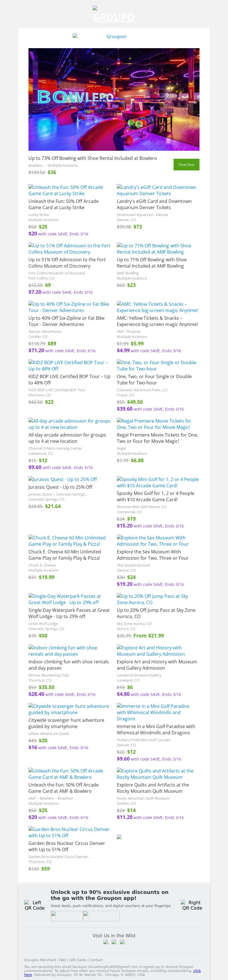
Task: Click the middle social media icon
Action: tap(114, 942)
